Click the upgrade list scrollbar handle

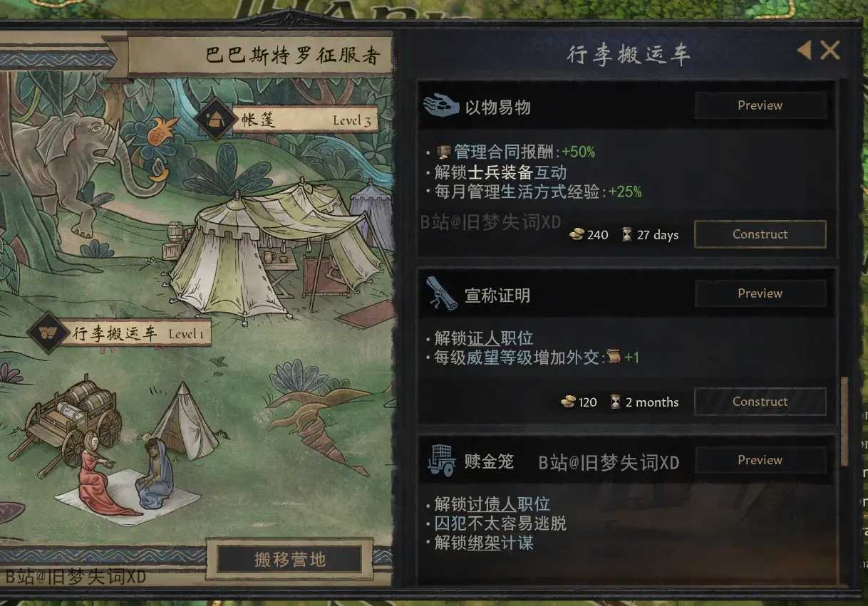845,422
